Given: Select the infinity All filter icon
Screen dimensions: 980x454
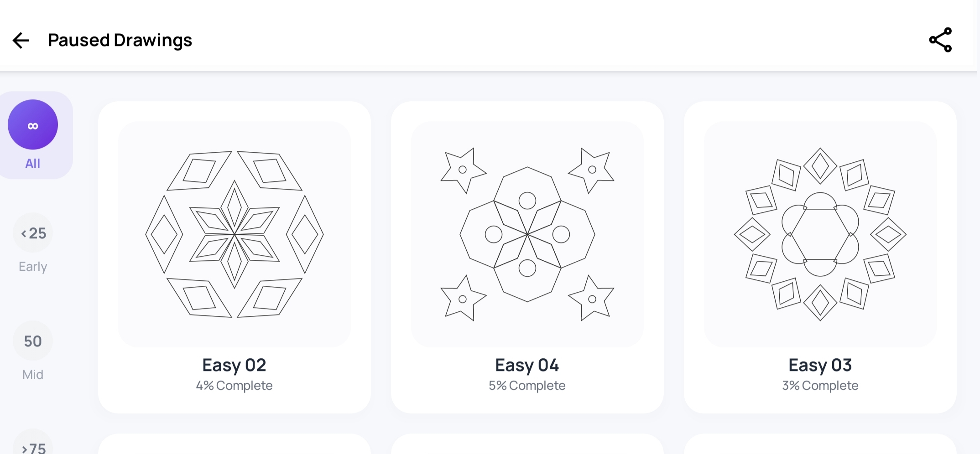Looking at the screenshot, I should coord(32,124).
